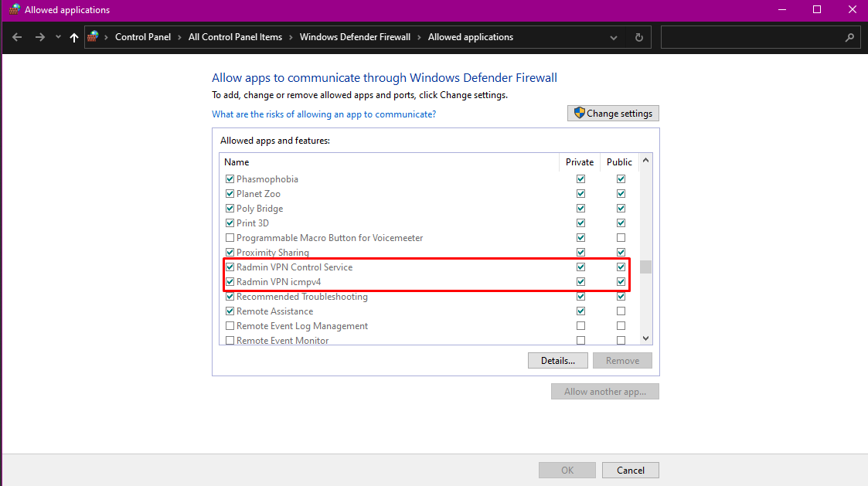Click the search magnifier icon
This screenshot has width=868, height=486.
click(x=849, y=37)
